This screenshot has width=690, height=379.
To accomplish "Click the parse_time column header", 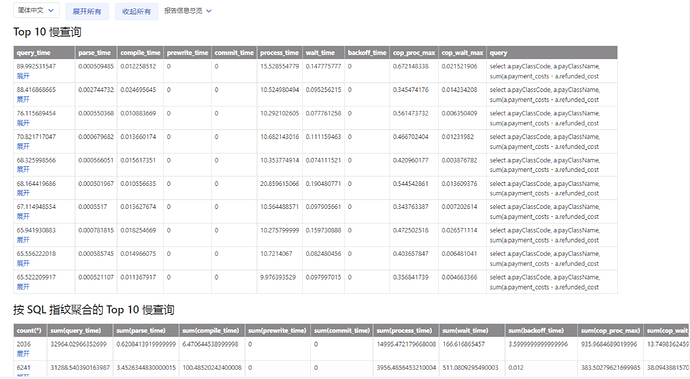I will click(x=96, y=52).
